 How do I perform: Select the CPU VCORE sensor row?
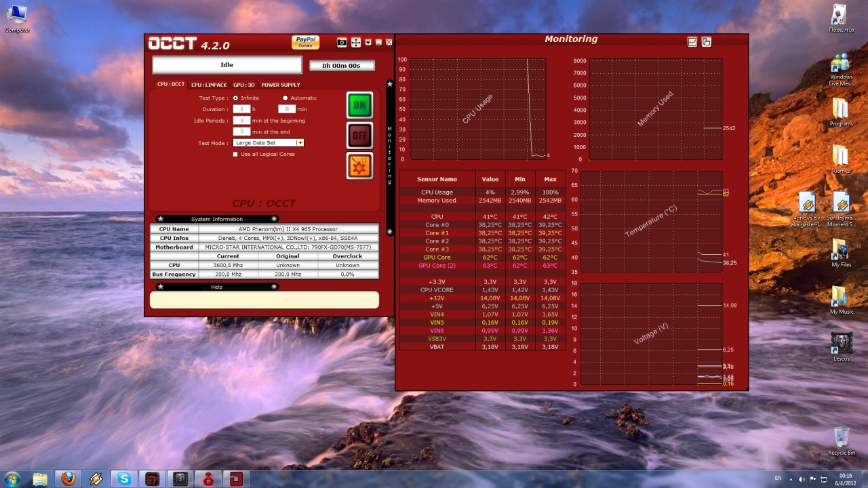tap(482, 290)
